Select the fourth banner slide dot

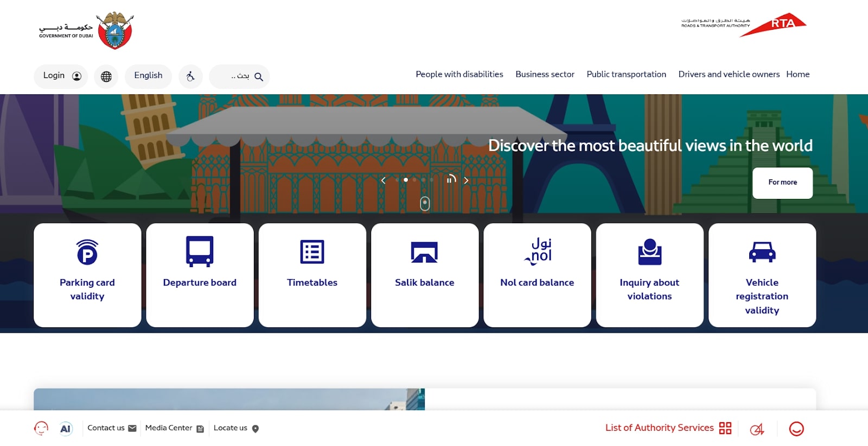(423, 180)
